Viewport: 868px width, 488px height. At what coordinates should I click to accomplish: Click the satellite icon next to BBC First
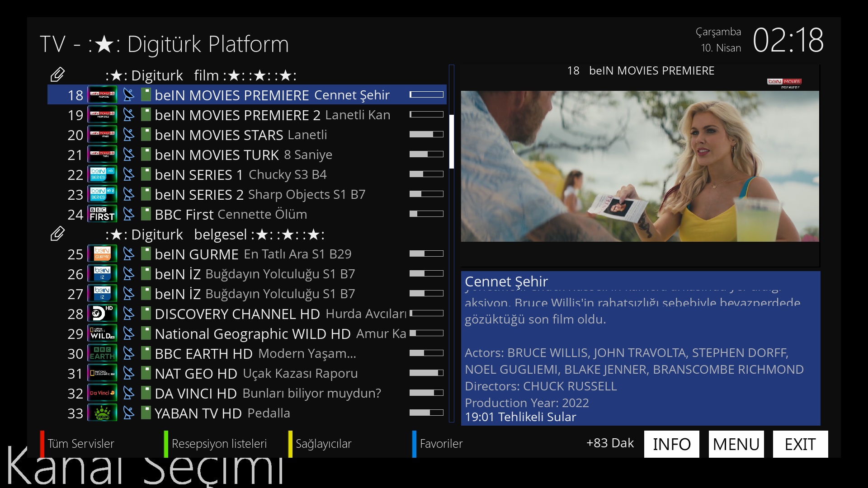[x=129, y=214]
